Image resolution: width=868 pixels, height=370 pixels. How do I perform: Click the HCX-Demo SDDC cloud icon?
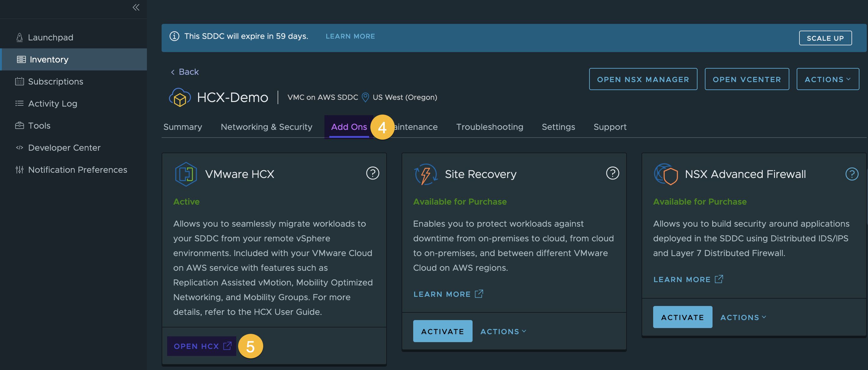pyautogui.click(x=180, y=97)
